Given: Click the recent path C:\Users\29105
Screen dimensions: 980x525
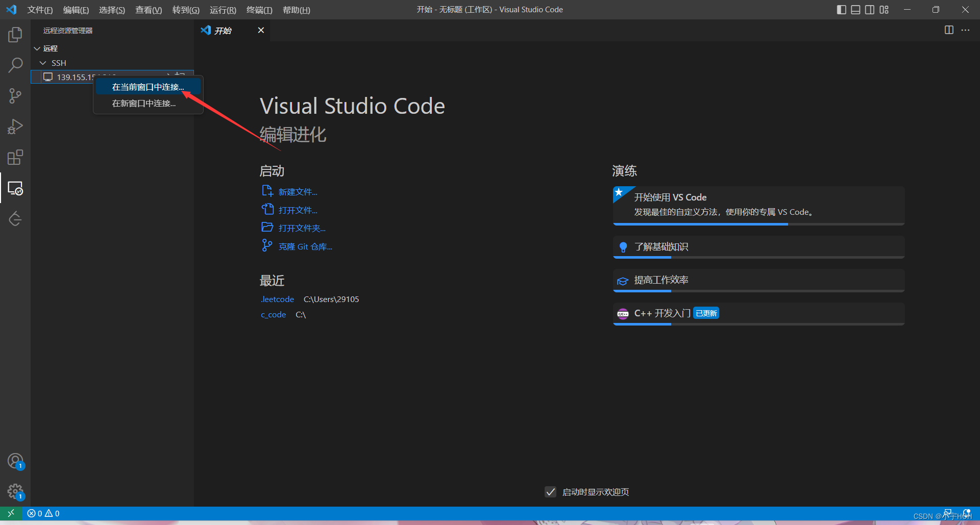Looking at the screenshot, I should pos(331,299).
